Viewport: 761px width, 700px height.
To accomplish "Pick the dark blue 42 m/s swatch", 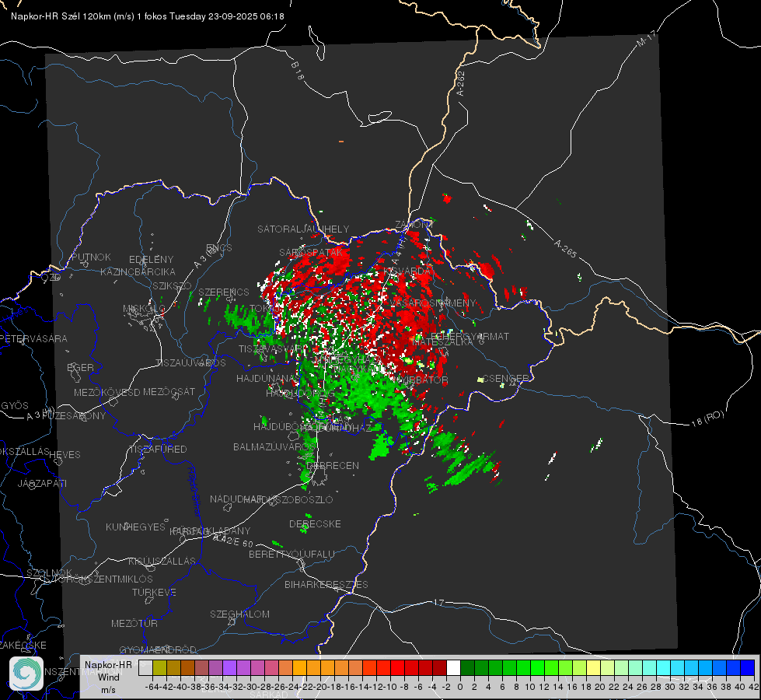I will pos(748,667).
